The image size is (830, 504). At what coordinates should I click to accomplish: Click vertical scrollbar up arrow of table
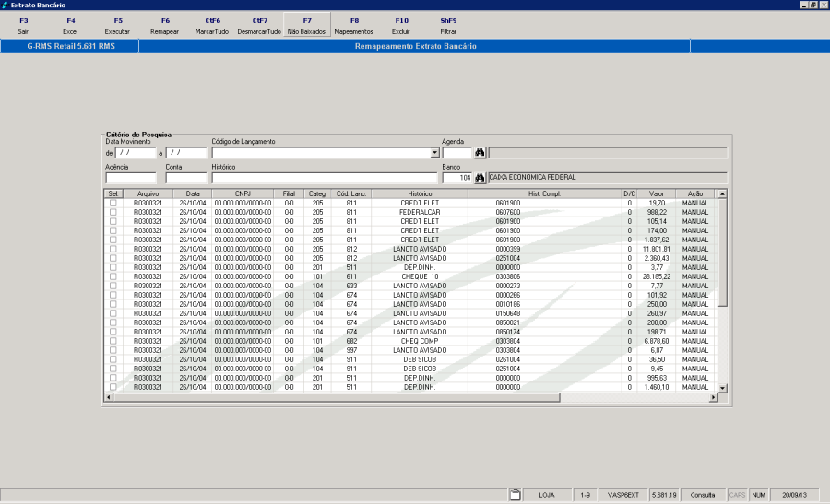pyautogui.click(x=722, y=194)
